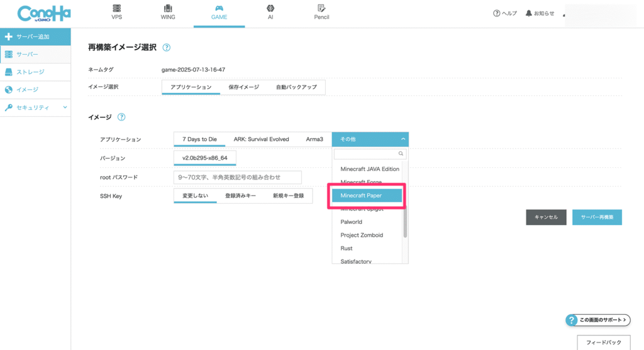The height and width of the screenshot is (350, 644).
Task: Click the ヘルプ help link
Action: click(505, 14)
